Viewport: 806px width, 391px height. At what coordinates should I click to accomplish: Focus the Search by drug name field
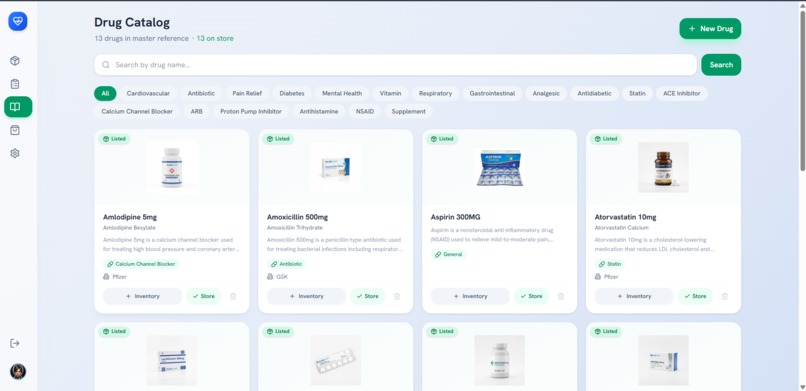tap(395, 65)
